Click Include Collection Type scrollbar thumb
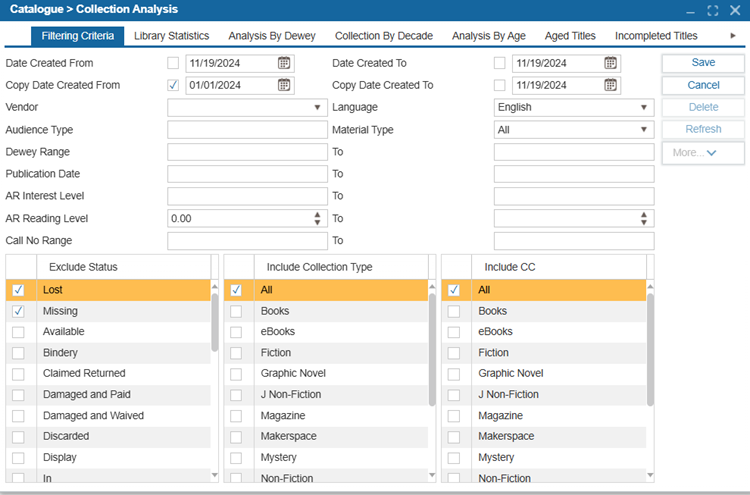Image resolution: width=750 pixels, height=495 pixels. (x=432, y=350)
